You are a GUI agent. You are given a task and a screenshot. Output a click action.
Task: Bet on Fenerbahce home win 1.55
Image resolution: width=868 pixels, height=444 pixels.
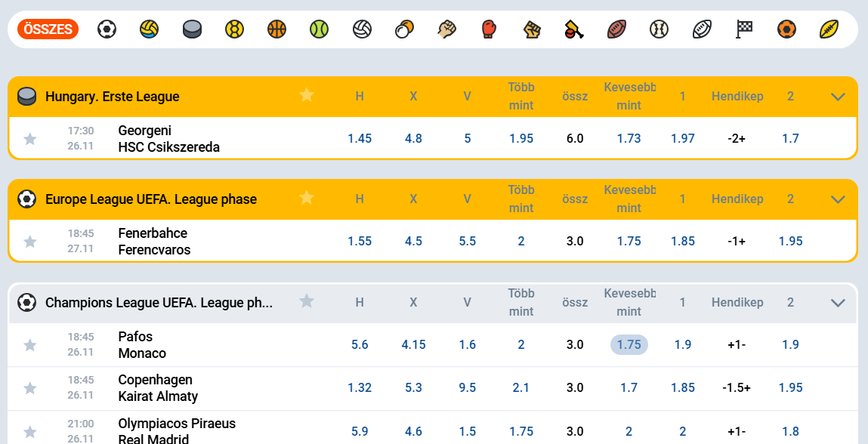click(360, 242)
